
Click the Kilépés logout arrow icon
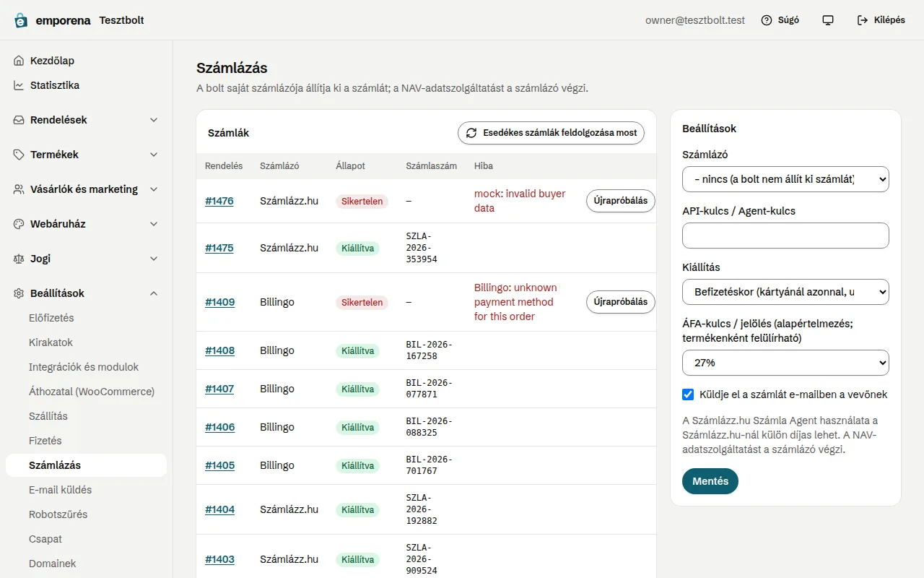point(863,20)
